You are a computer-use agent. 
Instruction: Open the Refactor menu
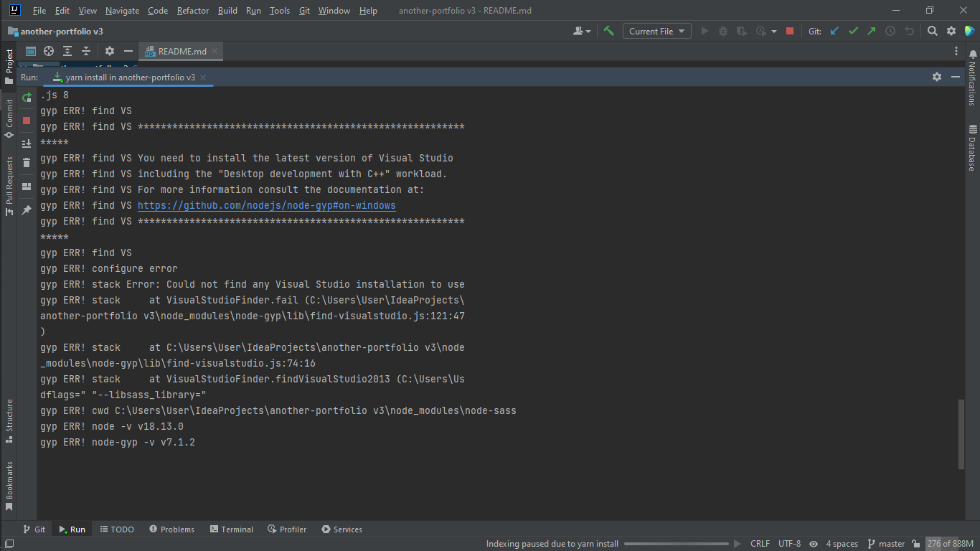(x=193, y=11)
